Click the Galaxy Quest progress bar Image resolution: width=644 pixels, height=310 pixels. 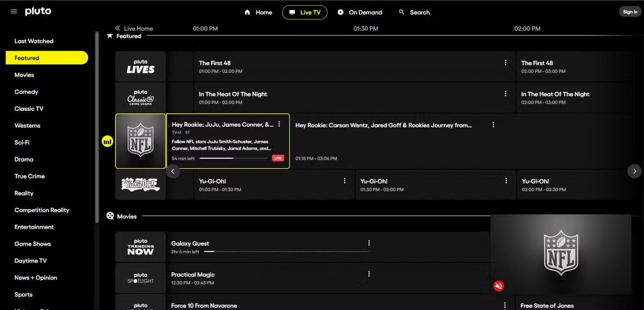point(286,252)
